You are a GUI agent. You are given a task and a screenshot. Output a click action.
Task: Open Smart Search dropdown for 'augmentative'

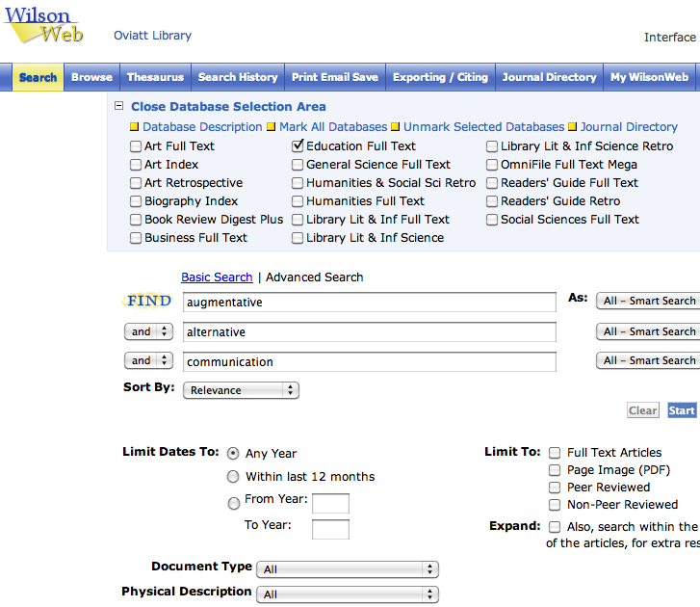(648, 301)
